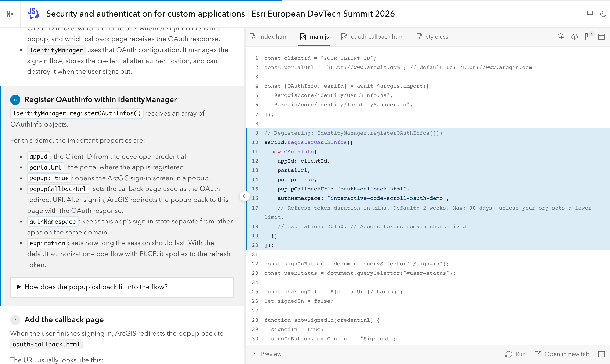The image size is (610, 364).
Task: Click the 'popupCallbackUrl' code chip
Action: (x=58, y=189)
